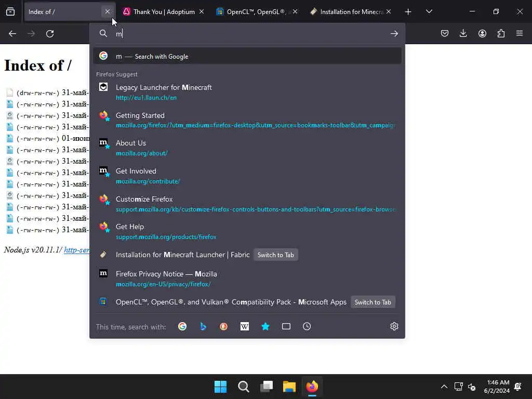Search this time with Bing icon
This screenshot has height=399, width=532.
pos(203,326)
